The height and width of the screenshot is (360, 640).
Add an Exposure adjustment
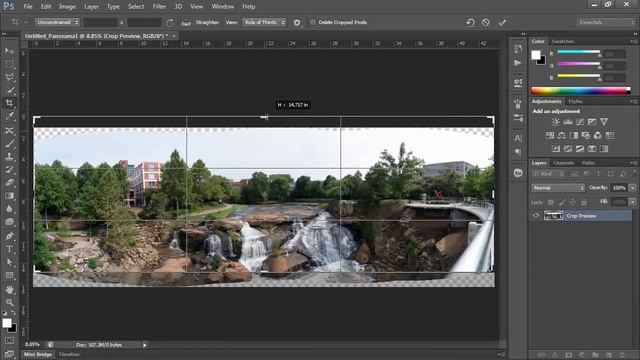point(592,122)
